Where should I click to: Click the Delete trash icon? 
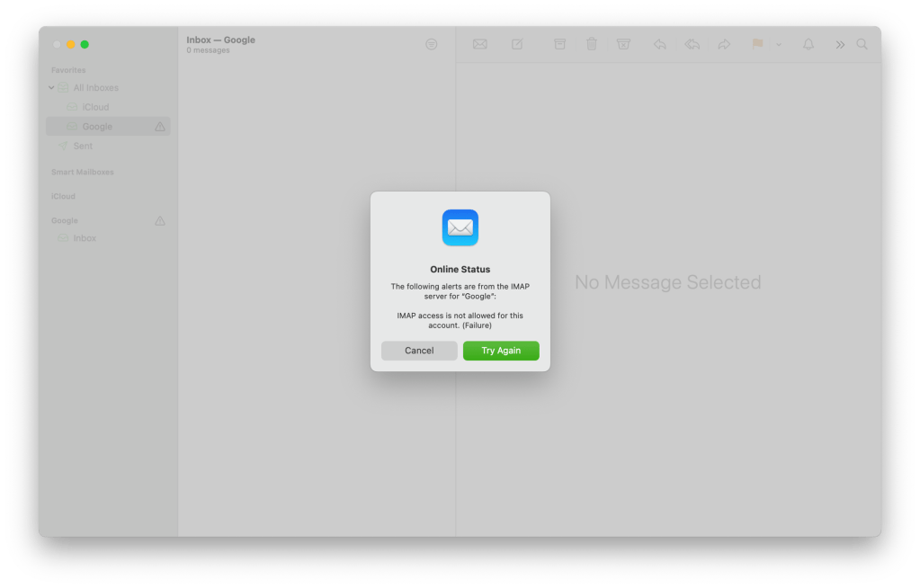click(x=591, y=43)
